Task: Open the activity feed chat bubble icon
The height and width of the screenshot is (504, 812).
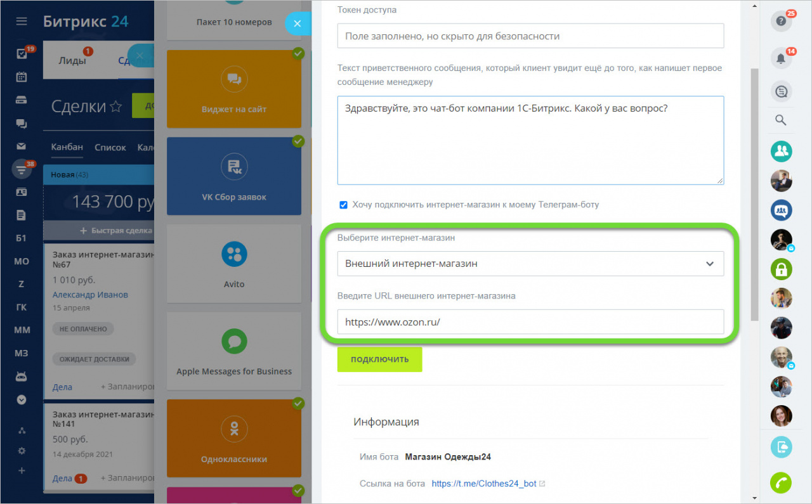Action: coord(782,92)
